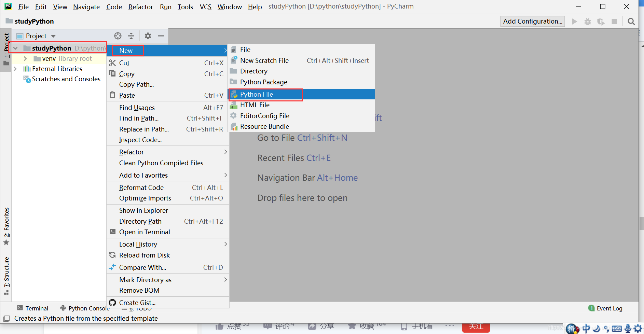Viewport: 644px width, 334px height.
Task: Click the EditorConfig File gear icon
Action: click(233, 115)
